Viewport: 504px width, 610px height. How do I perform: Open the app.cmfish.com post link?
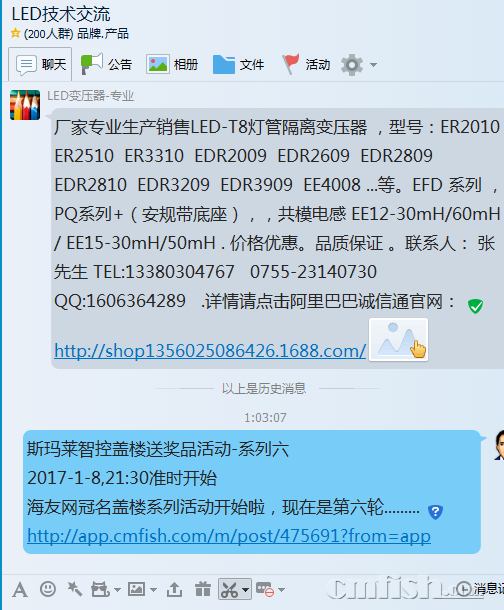click(229, 536)
